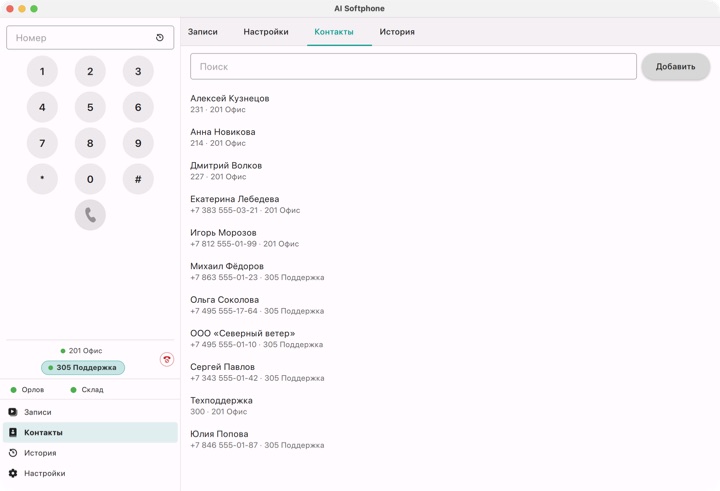
Task: Open История in the left sidebar
Action: [90, 453]
